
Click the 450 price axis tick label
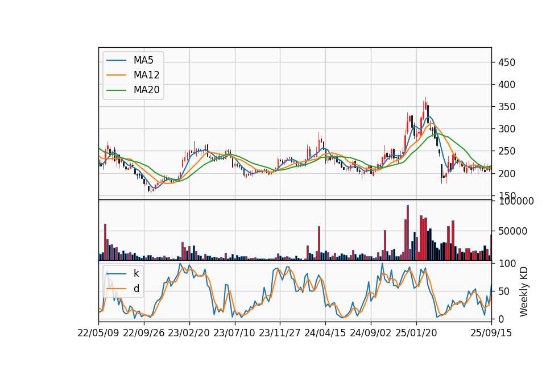[x=507, y=62]
